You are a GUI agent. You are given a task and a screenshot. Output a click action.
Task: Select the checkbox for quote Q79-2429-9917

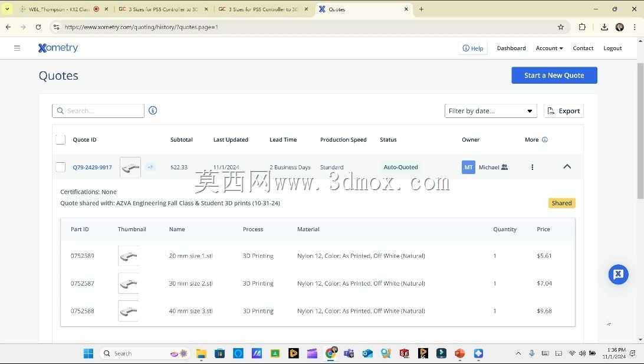coord(60,167)
